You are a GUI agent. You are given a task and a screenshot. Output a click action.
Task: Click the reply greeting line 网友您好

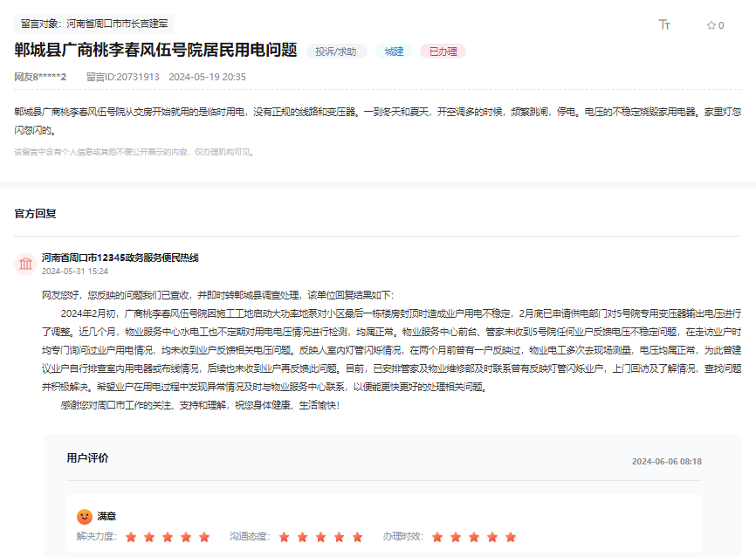click(218, 295)
